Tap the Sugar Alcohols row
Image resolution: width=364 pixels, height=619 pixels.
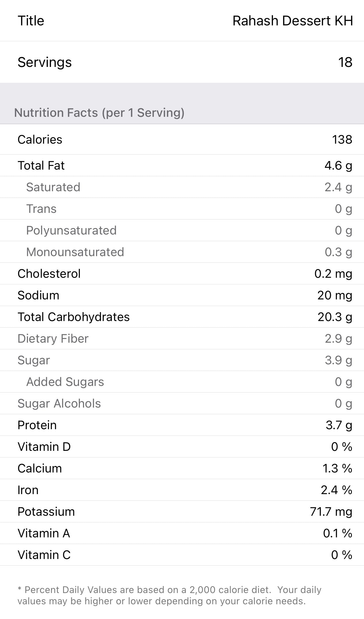182,404
